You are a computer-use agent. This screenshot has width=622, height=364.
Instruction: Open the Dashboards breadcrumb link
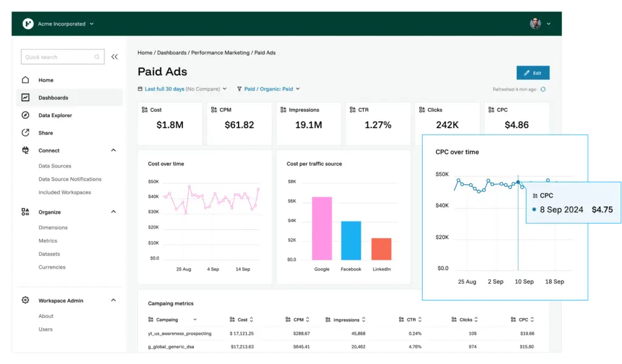coord(171,53)
